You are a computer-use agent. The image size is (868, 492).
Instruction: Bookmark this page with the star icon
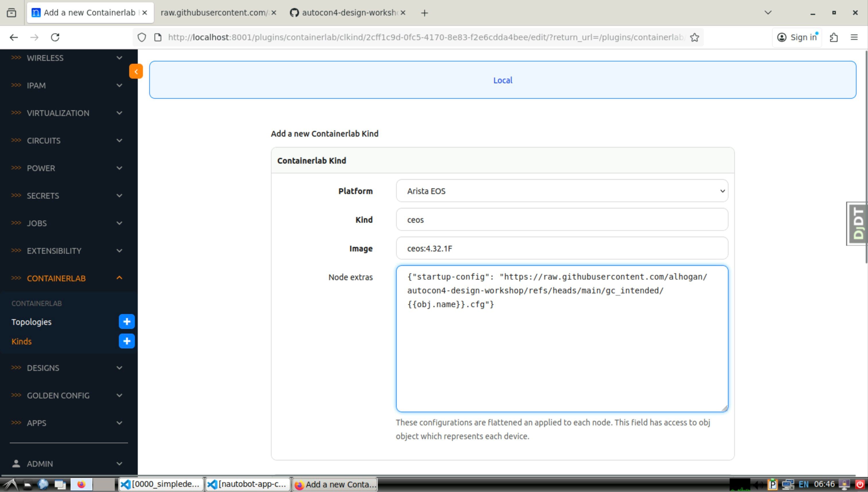click(694, 37)
